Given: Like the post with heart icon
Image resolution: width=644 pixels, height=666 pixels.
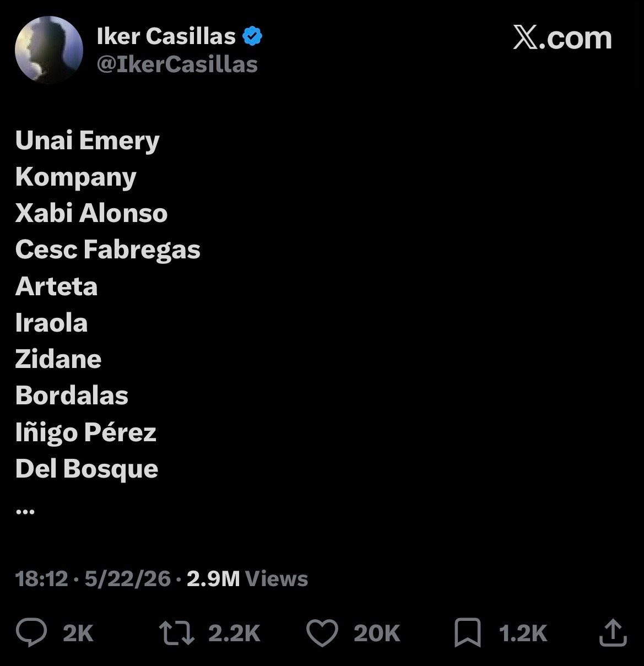Looking at the screenshot, I should (x=322, y=633).
